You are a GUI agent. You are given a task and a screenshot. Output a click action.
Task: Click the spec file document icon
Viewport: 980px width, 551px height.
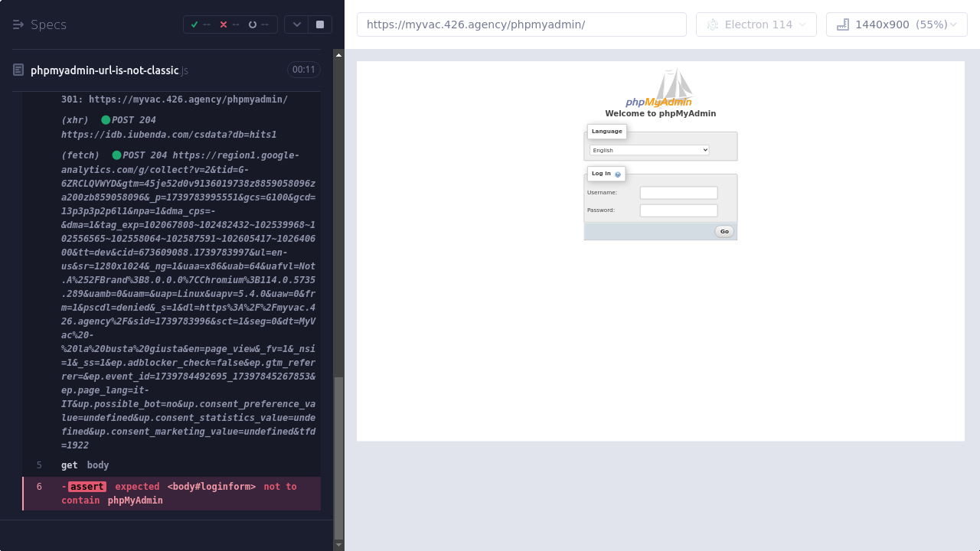(18, 70)
